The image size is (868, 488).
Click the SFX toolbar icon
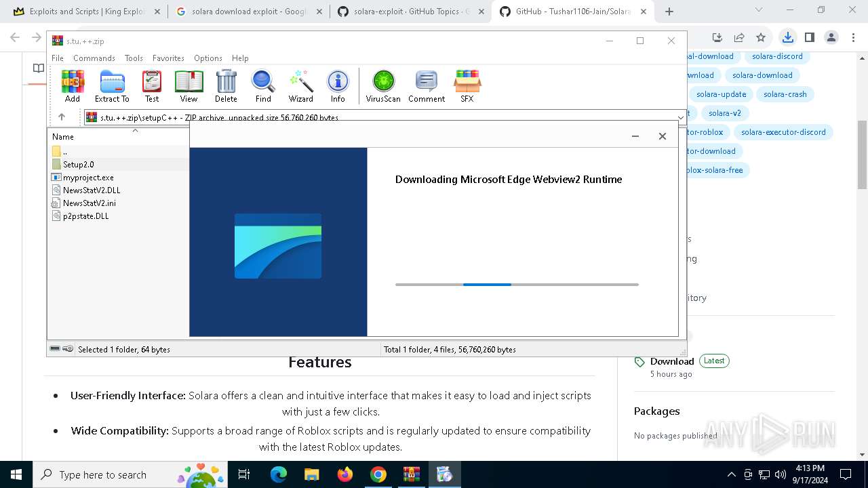467,86
